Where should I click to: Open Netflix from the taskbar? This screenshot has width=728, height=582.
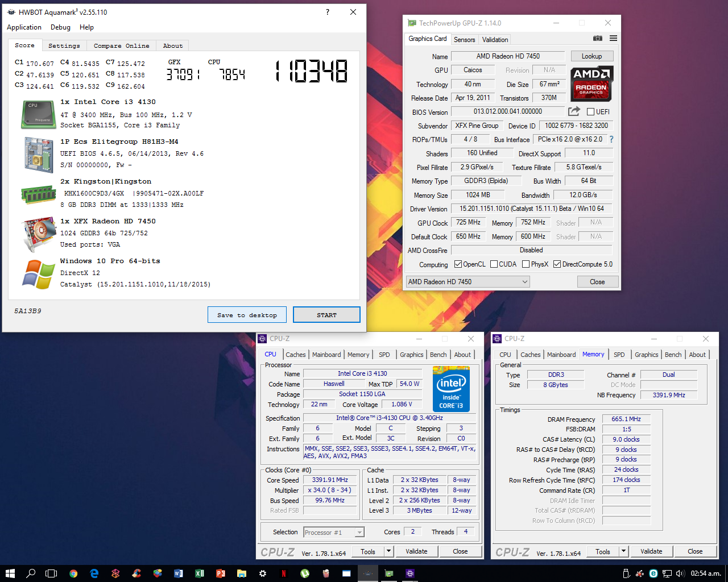[x=284, y=573]
